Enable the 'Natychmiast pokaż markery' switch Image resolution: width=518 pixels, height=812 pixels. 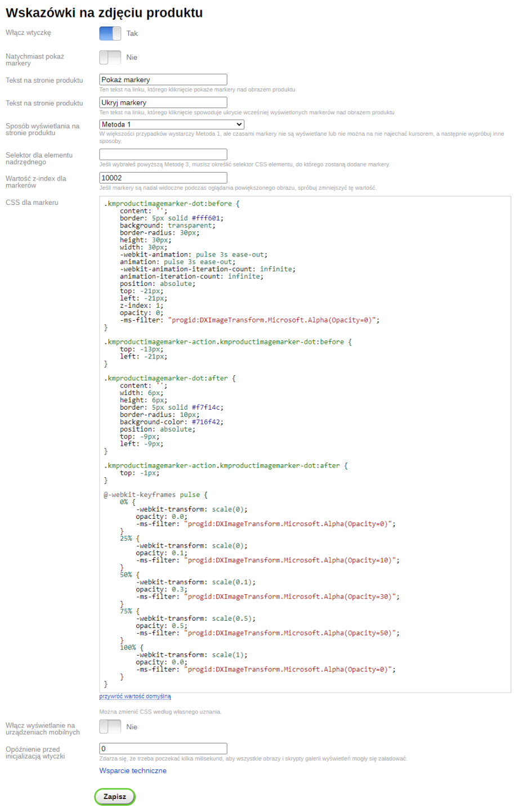tap(110, 57)
